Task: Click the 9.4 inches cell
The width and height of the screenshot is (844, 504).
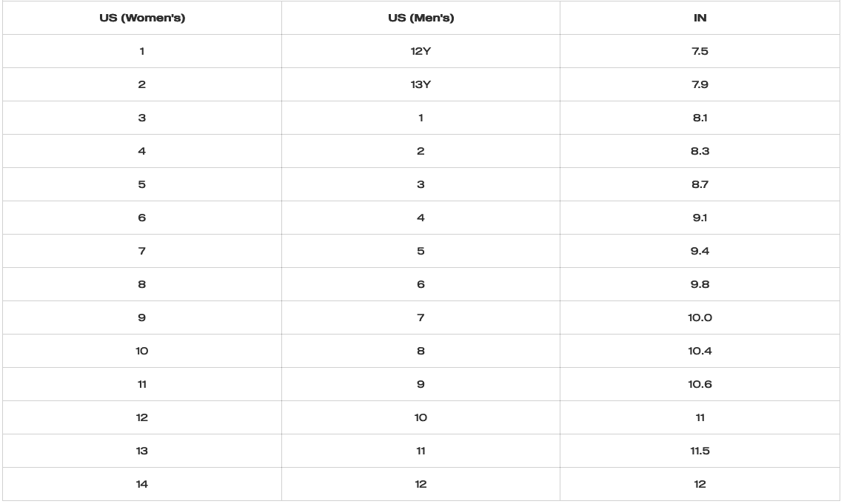Action: click(x=700, y=251)
